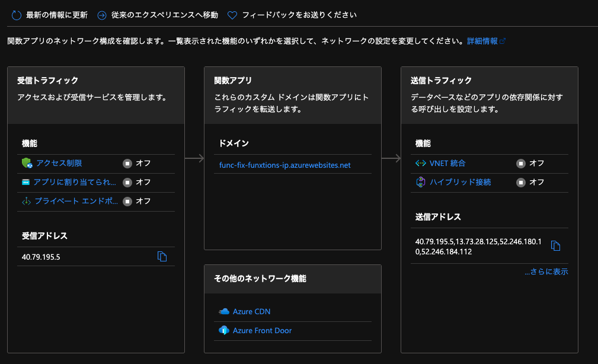Click the external link icon after 詳細情報

[x=503, y=41]
